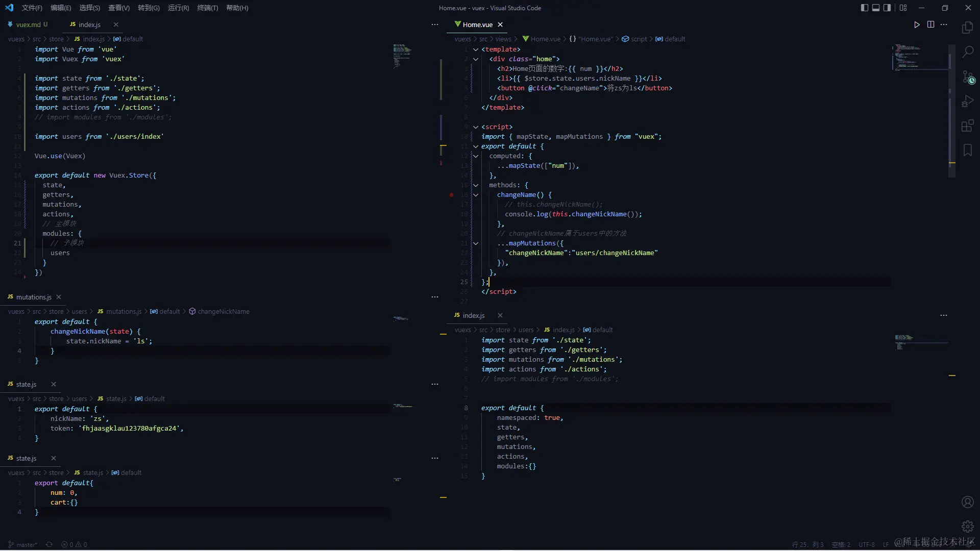Open the Run and Debug view
This screenshot has width=980, height=551.
967,102
